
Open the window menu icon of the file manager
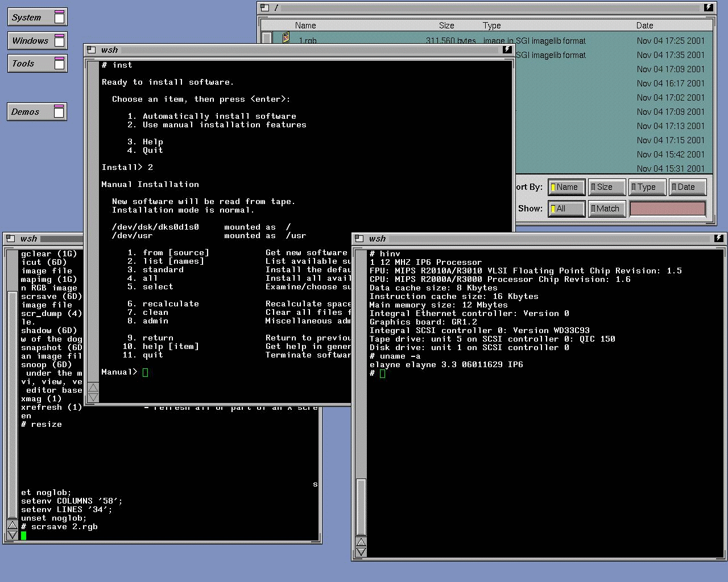coord(265,7)
